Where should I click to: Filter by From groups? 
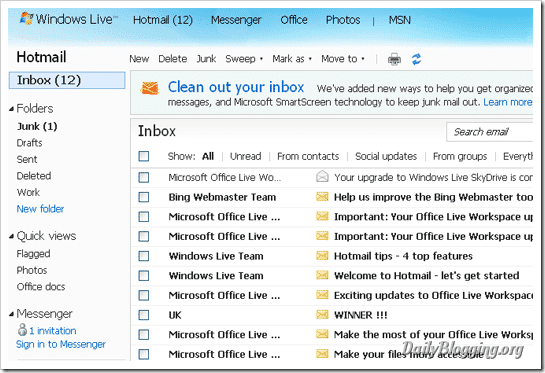pyautogui.click(x=460, y=156)
